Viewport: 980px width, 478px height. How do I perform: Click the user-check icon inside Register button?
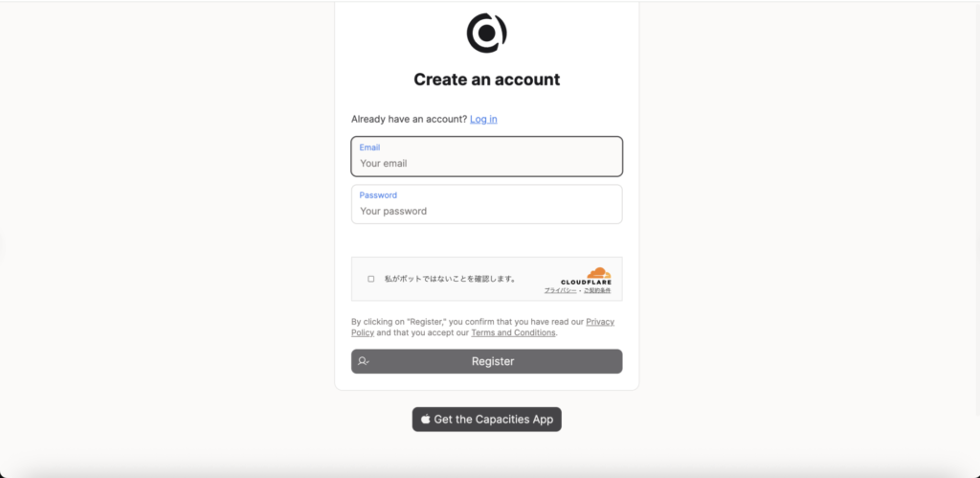click(363, 362)
